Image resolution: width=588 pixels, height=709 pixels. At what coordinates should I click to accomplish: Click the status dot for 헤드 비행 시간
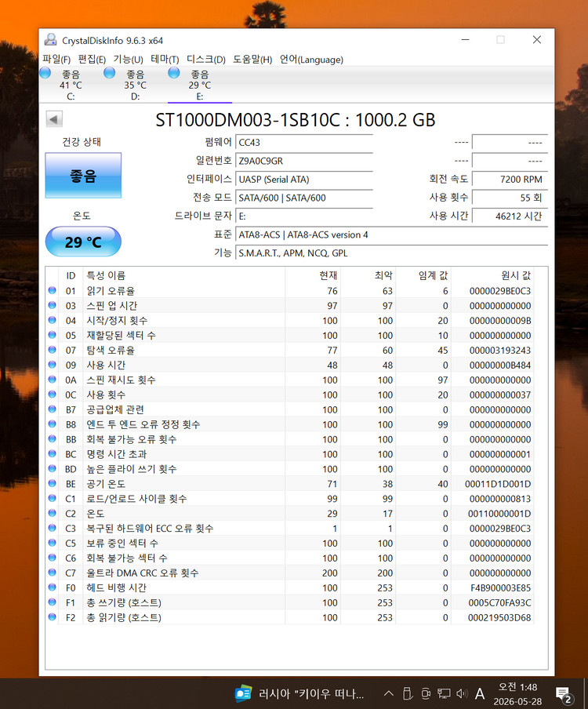click(x=52, y=587)
